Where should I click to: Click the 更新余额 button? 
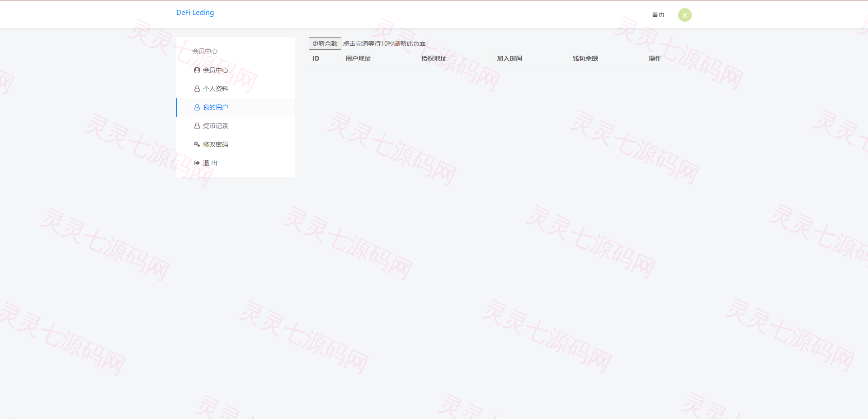[325, 43]
